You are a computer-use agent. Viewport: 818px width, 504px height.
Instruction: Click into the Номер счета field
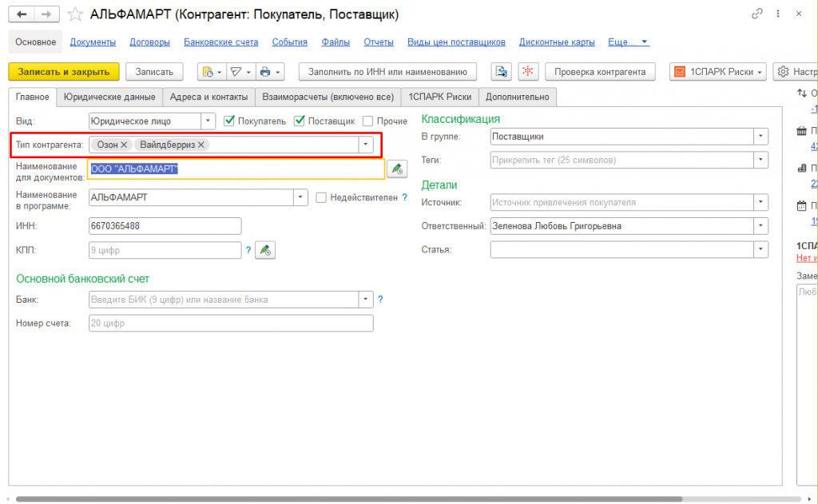point(231,323)
